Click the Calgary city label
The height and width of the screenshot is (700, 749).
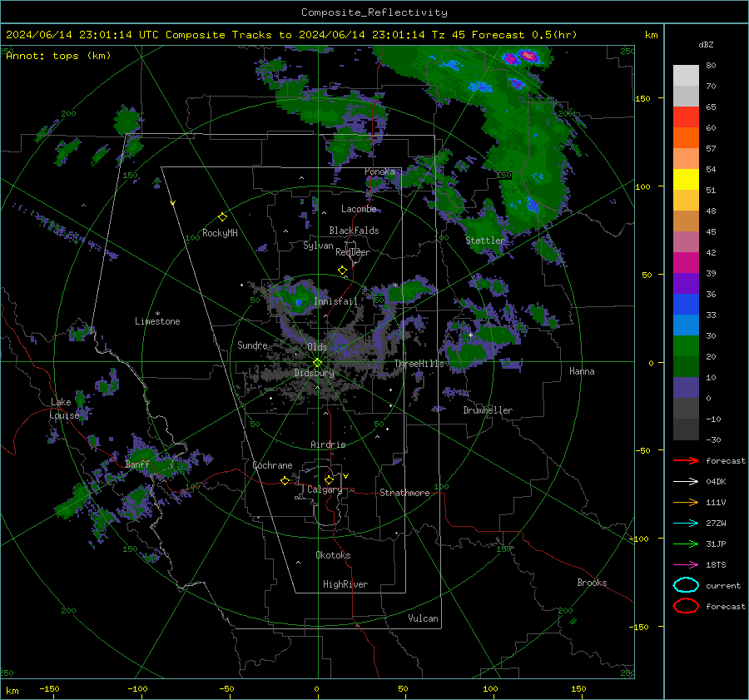[325, 489]
